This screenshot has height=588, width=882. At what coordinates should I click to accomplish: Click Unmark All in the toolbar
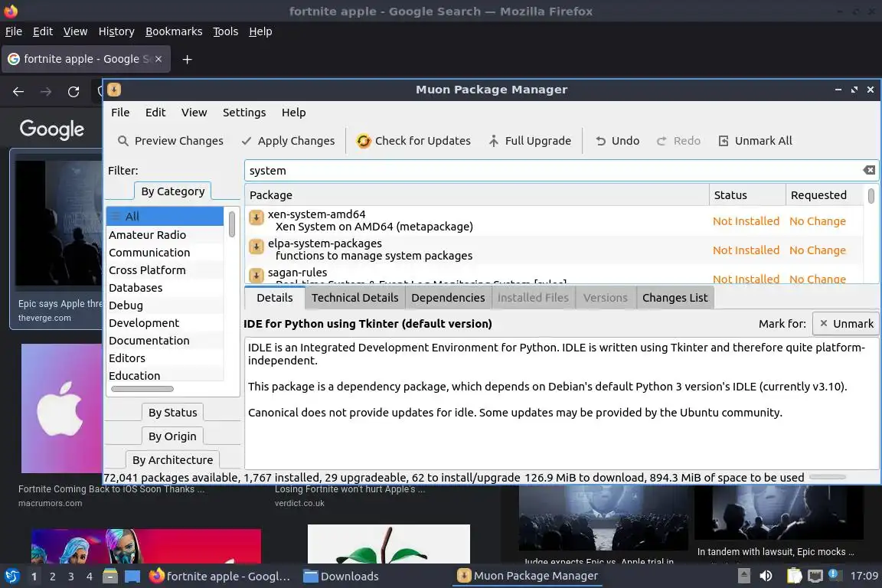coord(755,141)
